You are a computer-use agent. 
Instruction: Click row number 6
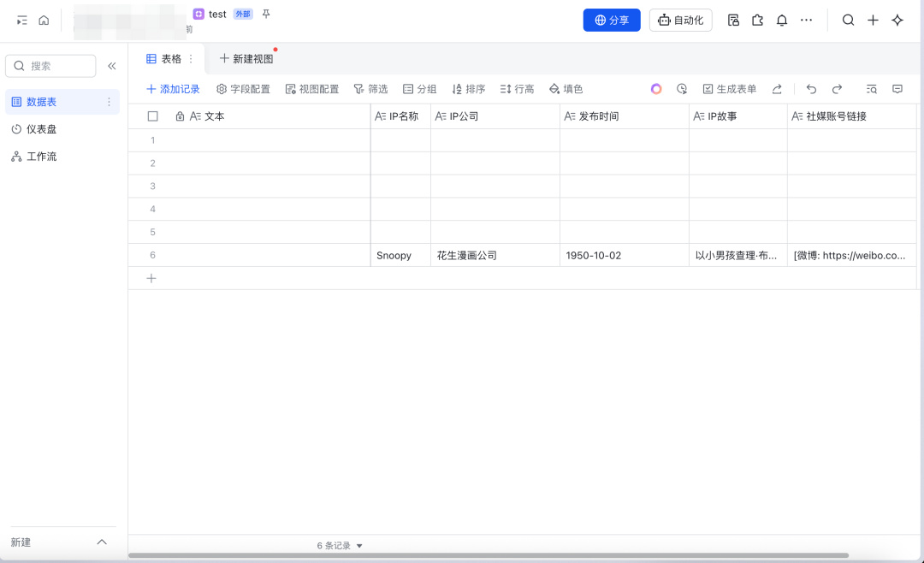152,255
